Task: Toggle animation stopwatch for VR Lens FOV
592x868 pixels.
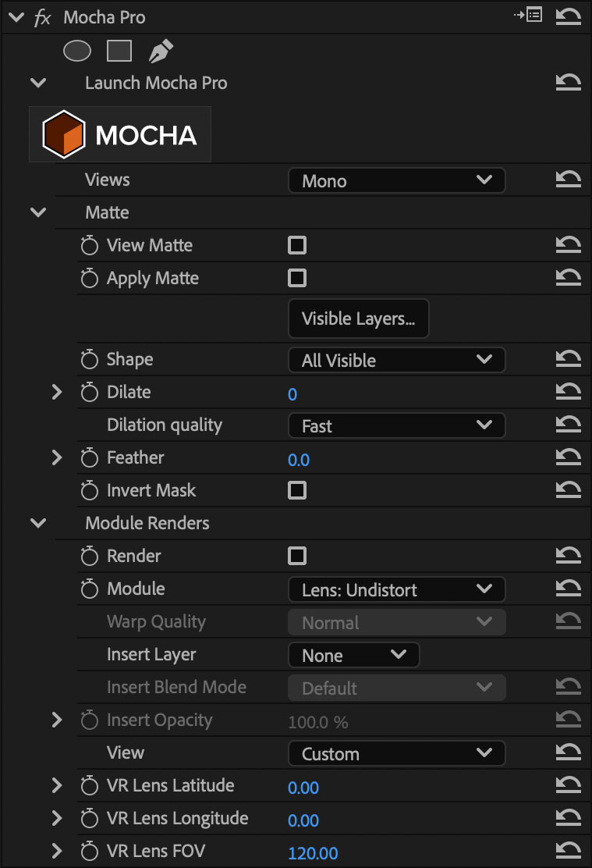Action: coord(90,852)
